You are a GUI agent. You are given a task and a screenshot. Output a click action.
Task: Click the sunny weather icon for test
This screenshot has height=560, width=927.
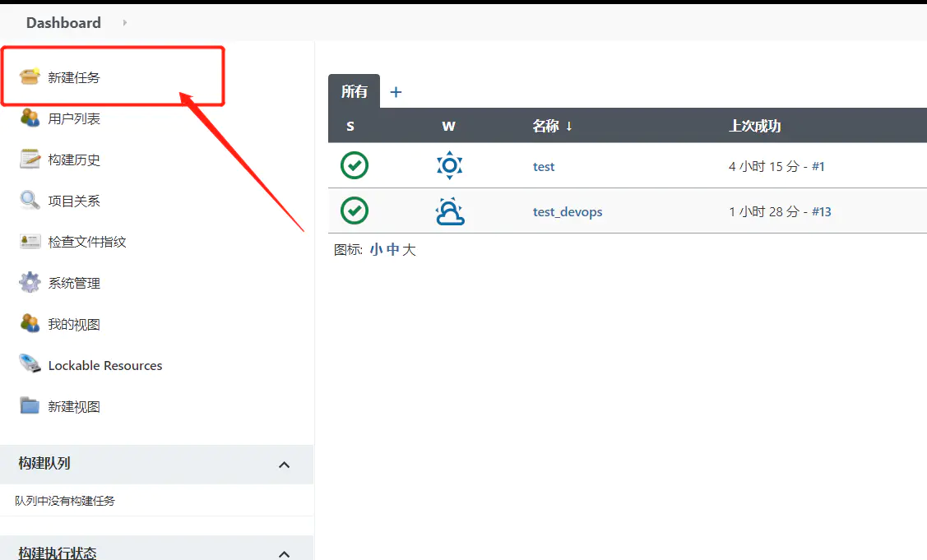pos(449,165)
